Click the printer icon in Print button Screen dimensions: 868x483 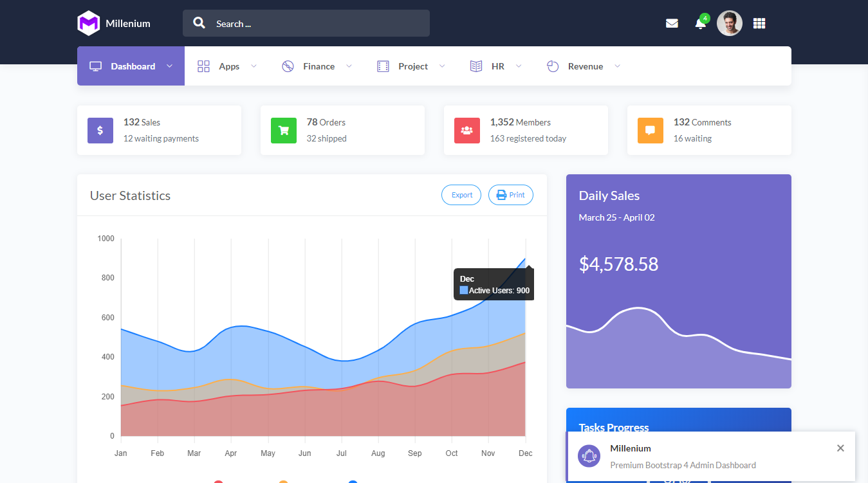pos(501,195)
